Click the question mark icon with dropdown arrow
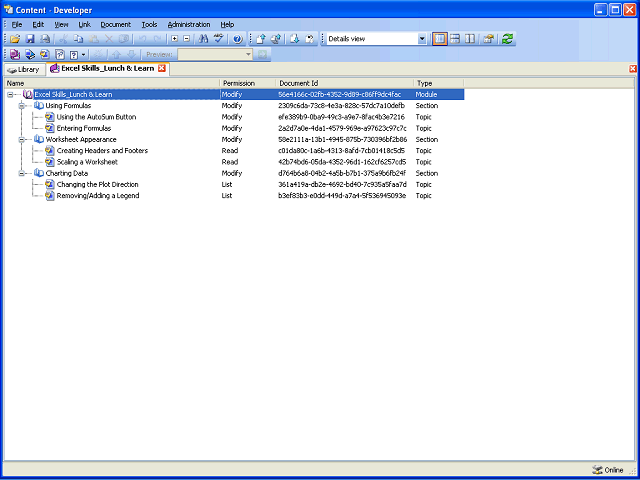The image size is (640, 480). point(74,54)
